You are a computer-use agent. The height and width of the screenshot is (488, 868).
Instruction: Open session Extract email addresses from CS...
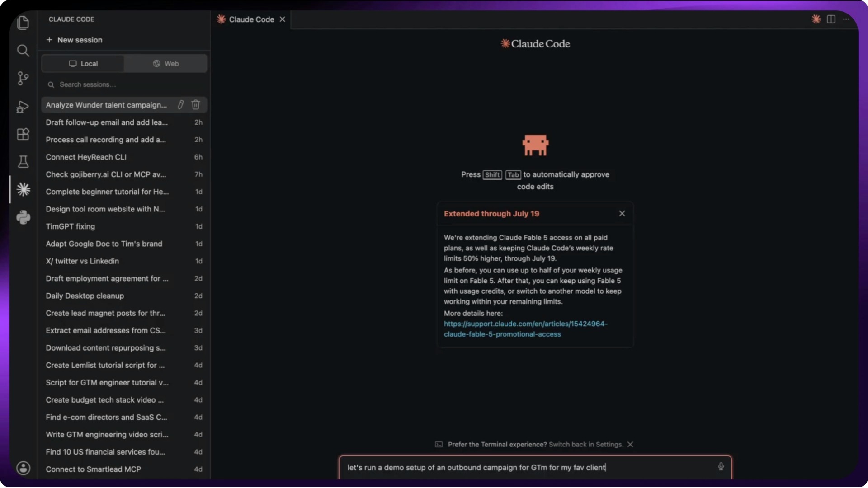tap(124, 331)
